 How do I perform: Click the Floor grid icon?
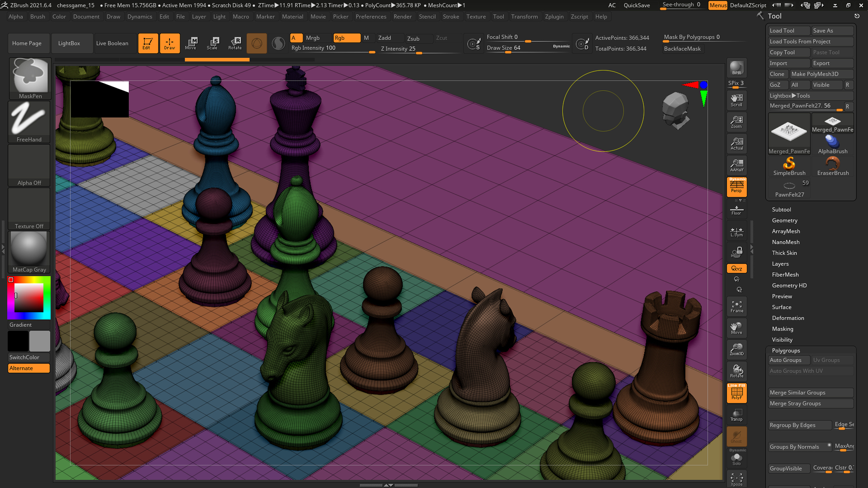pyautogui.click(x=736, y=210)
